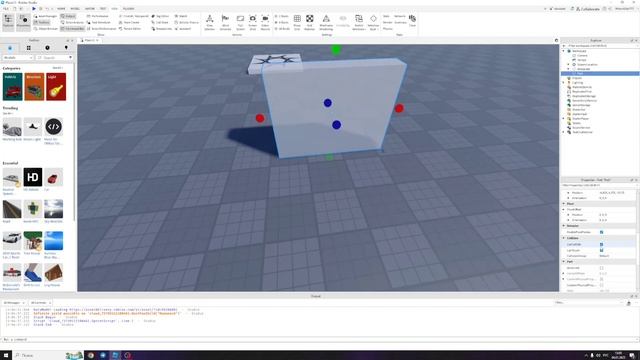The image size is (640, 360).
Task: Open the Light category card
Action: tap(56, 87)
